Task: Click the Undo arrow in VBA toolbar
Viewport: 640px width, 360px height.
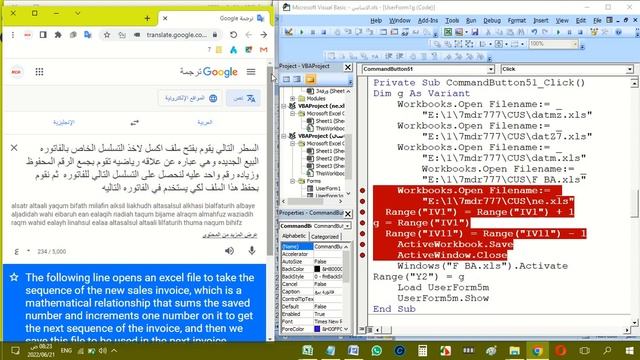Action: tap(534, 32)
